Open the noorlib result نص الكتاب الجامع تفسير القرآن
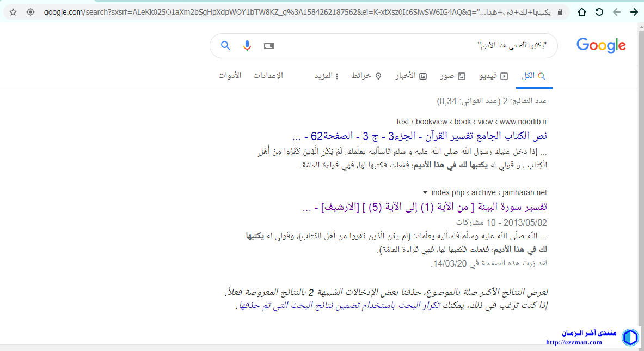This screenshot has height=351, width=644. (x=419, y=136)
